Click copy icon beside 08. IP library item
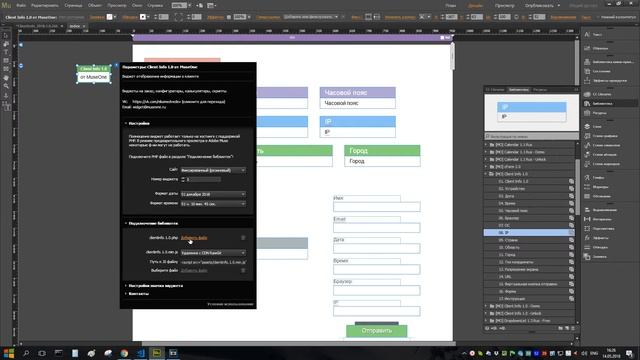The width and height of the screenshot is (640, 360). [571, 233]
